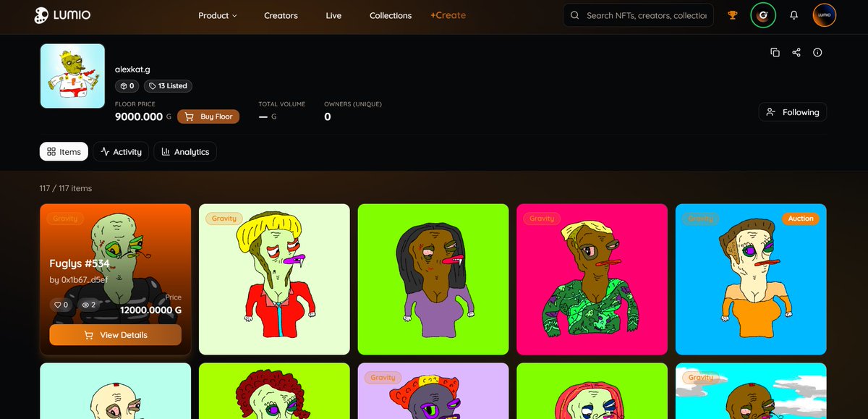Screen dimensions: 868x419
Task: Click the Auction badge on blue card
Action: tap(801, 219)
